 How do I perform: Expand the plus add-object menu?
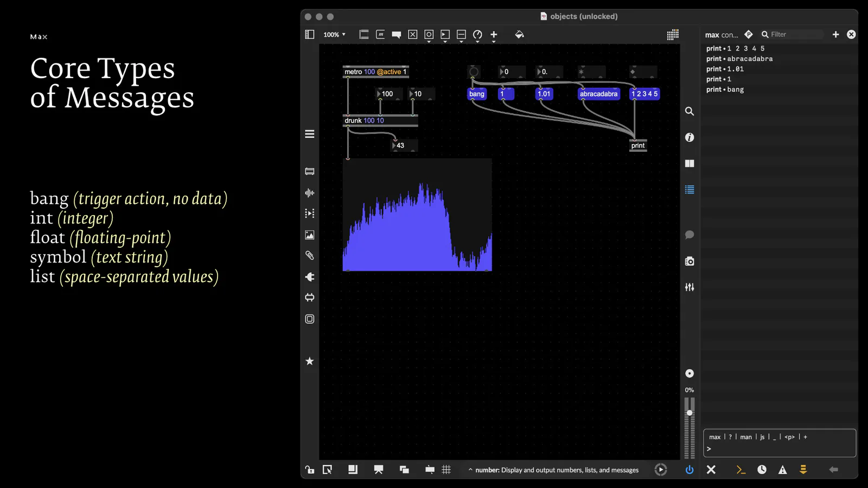coord(494,36)
